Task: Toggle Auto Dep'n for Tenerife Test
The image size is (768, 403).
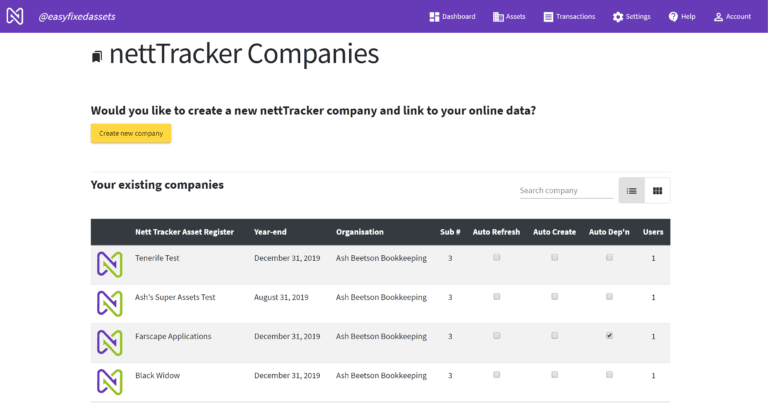Action: (609, 257)
